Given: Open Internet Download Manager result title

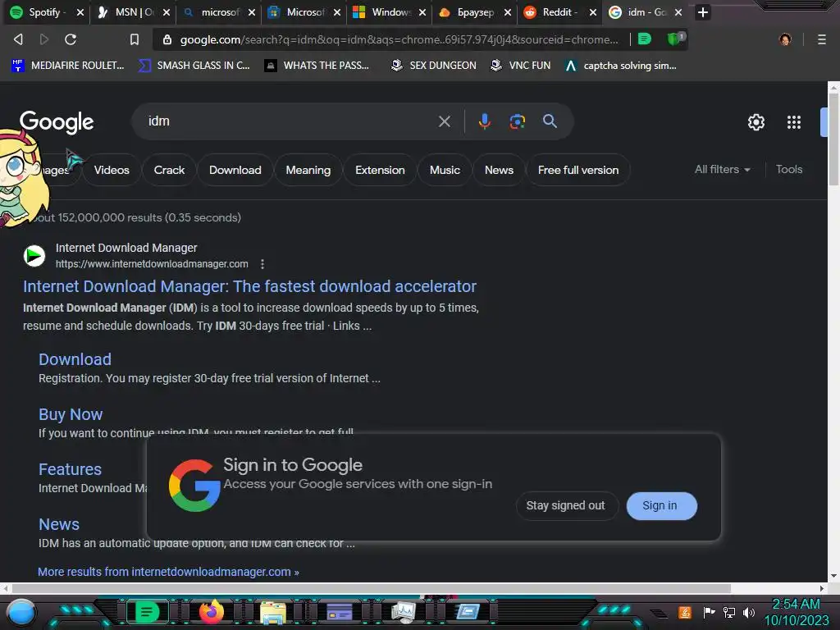Looking at the screenshot, I should [x=249, y=286].
